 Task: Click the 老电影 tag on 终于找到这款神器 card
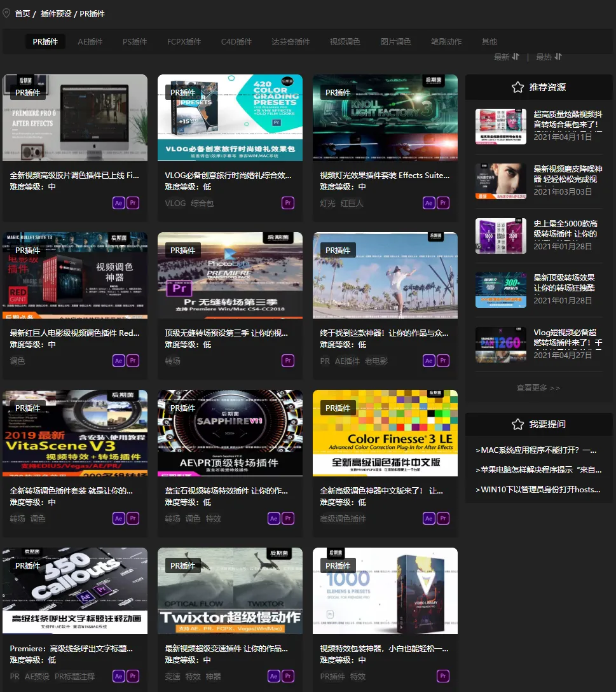(376, 361)
